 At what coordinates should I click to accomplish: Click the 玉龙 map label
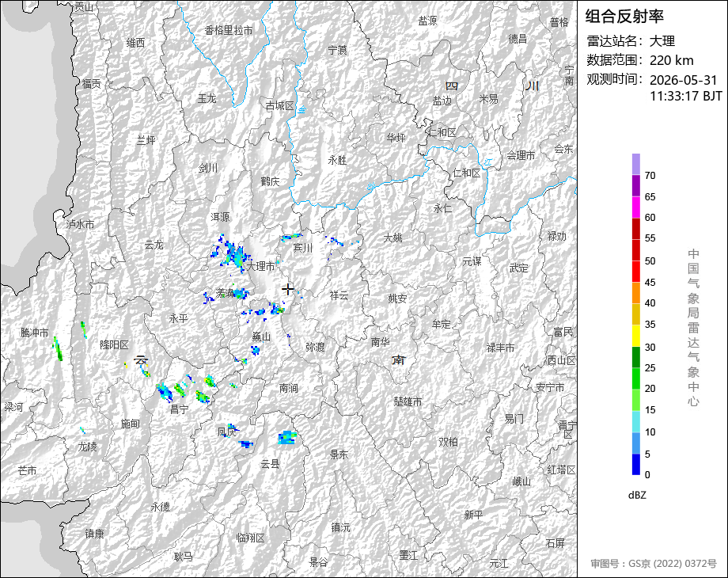207,98
